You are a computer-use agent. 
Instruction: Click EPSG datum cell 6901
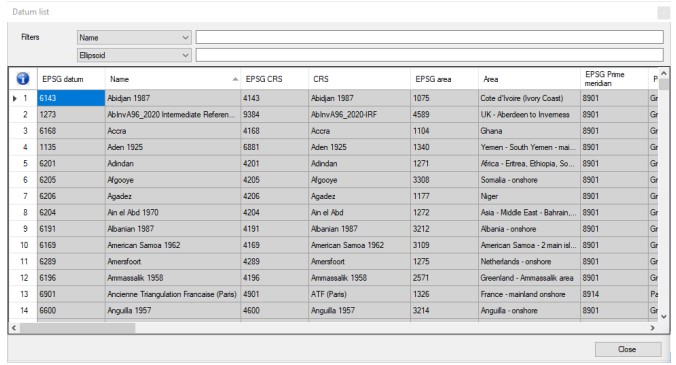point(71,294)
